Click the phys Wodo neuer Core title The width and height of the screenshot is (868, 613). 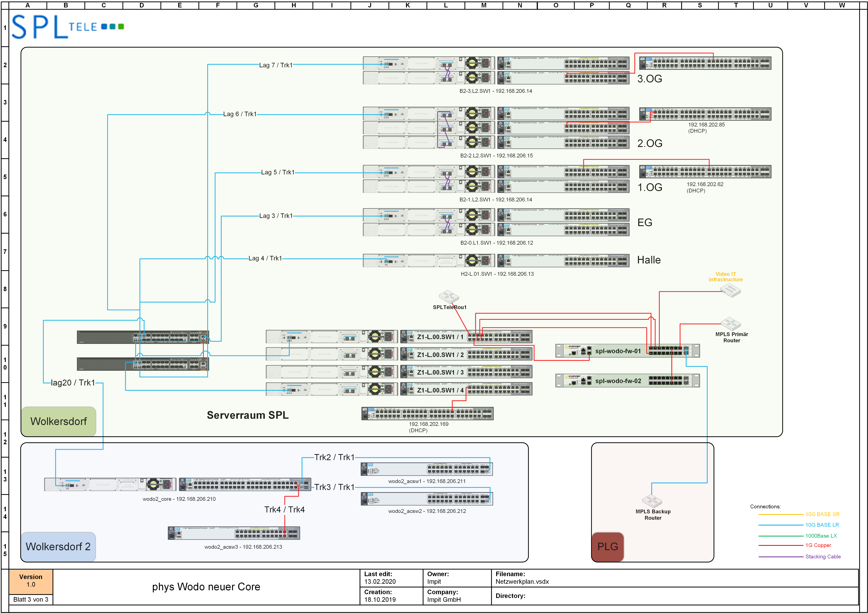(x=206, y=587)
